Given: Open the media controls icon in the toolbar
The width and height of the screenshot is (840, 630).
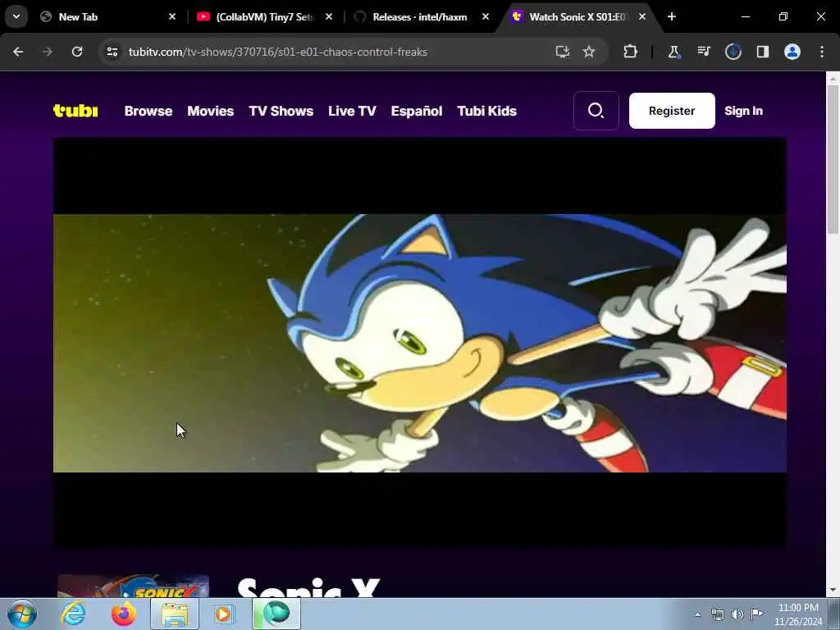Looking at the screenshot, I should [x=703, y=52].
